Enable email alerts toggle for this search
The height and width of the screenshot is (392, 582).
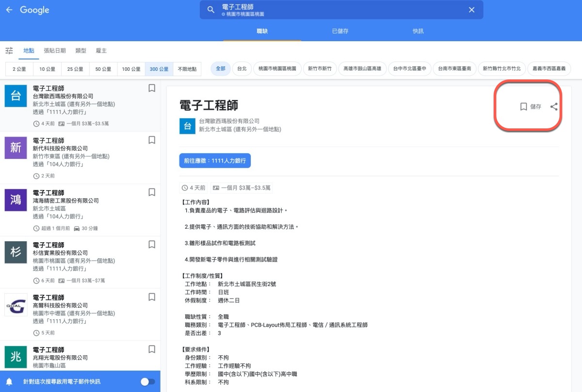147,382
